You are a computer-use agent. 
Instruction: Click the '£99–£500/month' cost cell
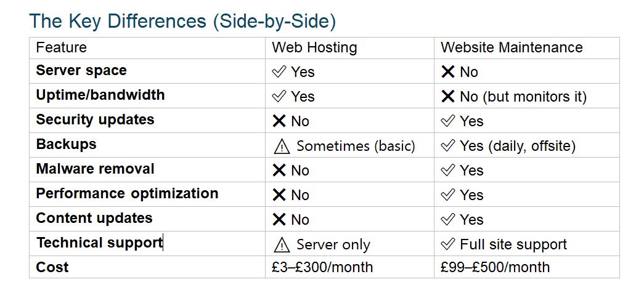point(495,267)
